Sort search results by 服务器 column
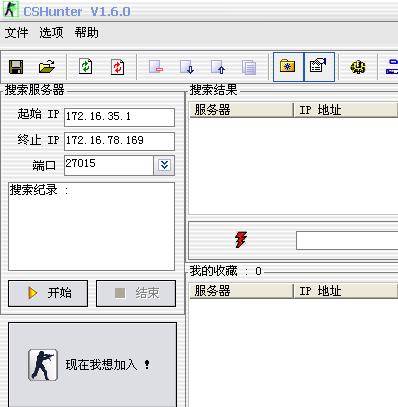The width and height of the screenshot is (398, 407). 241,110
